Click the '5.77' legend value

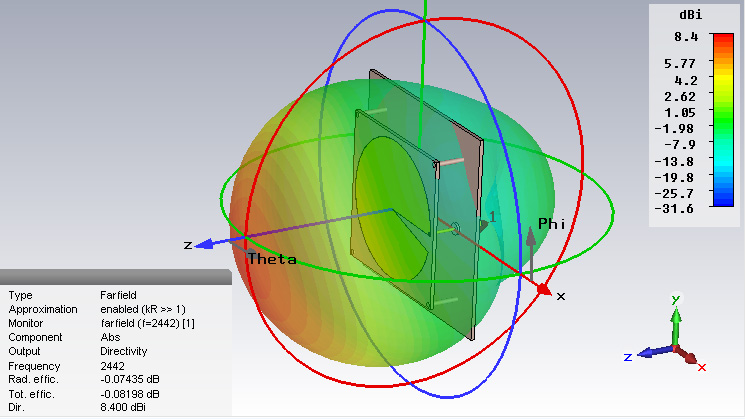coord(679,64)
